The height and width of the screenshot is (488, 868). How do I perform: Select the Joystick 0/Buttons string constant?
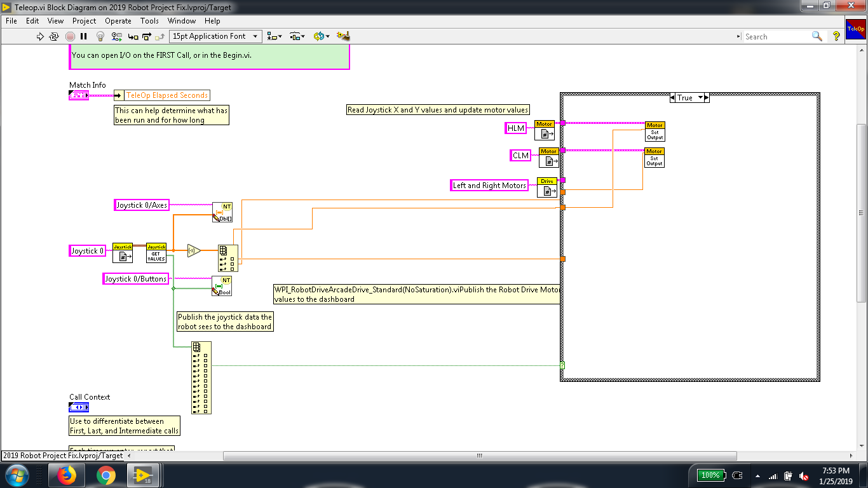(x=137, y=279)
